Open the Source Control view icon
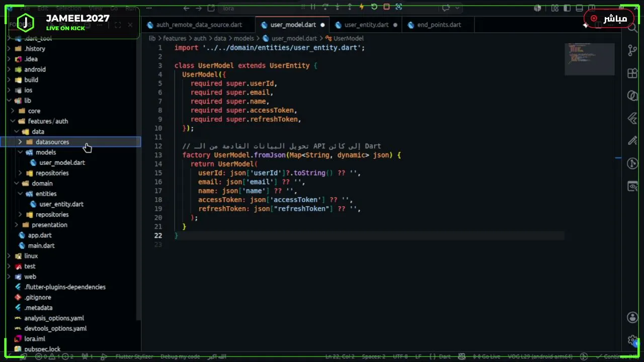 coord(632,50)
